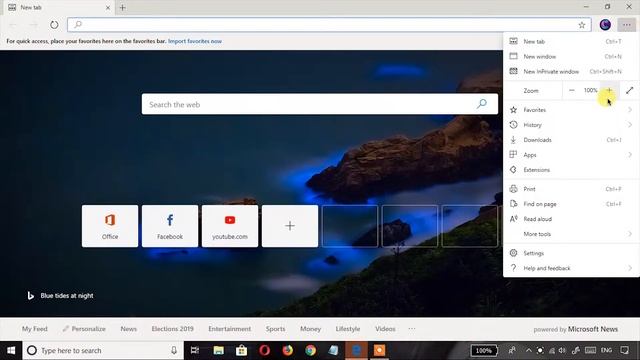Expand the More tools submenu

(571, 234)
